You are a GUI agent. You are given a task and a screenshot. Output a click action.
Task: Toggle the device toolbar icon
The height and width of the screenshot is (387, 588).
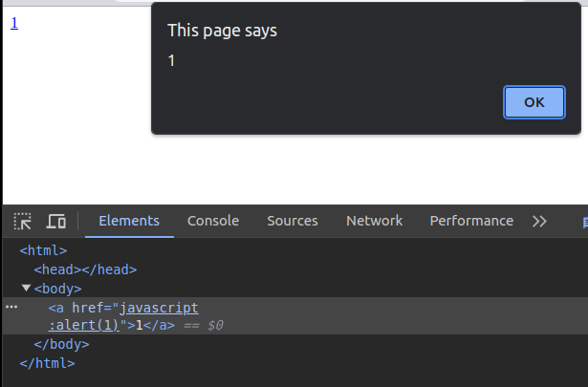(x=55, y=221)
